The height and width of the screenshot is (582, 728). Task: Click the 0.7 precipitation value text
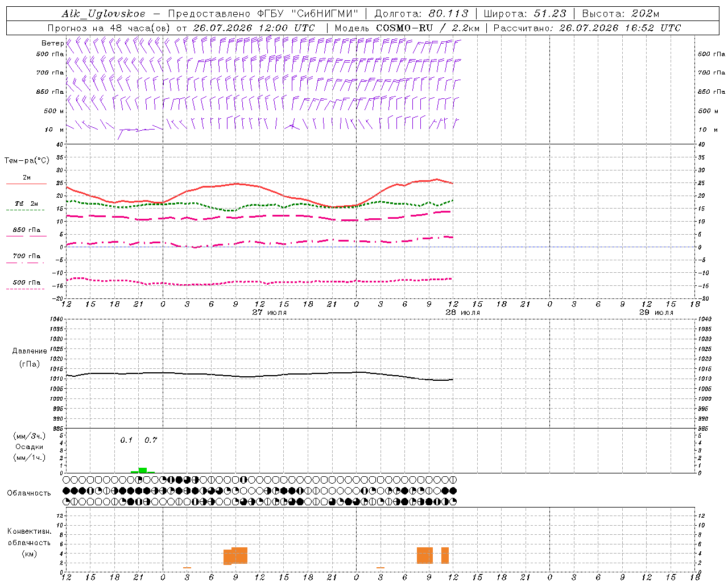coord(151,440)
